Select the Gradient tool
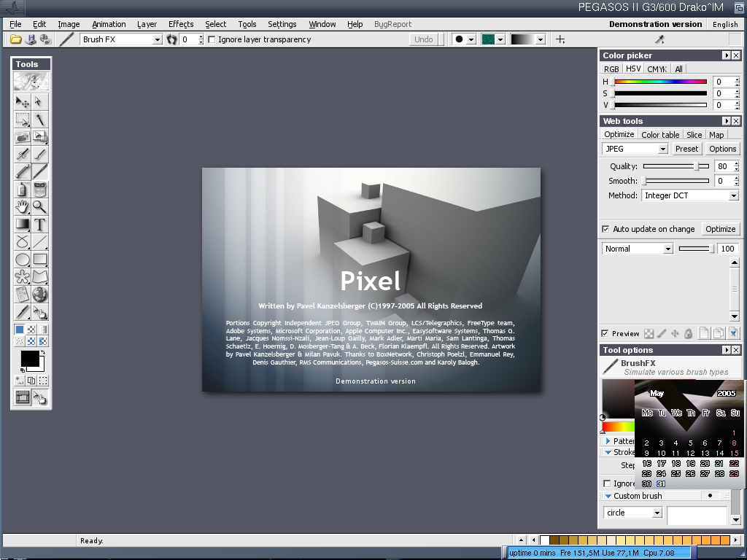The image size is (747, 560). click(22, 225)
